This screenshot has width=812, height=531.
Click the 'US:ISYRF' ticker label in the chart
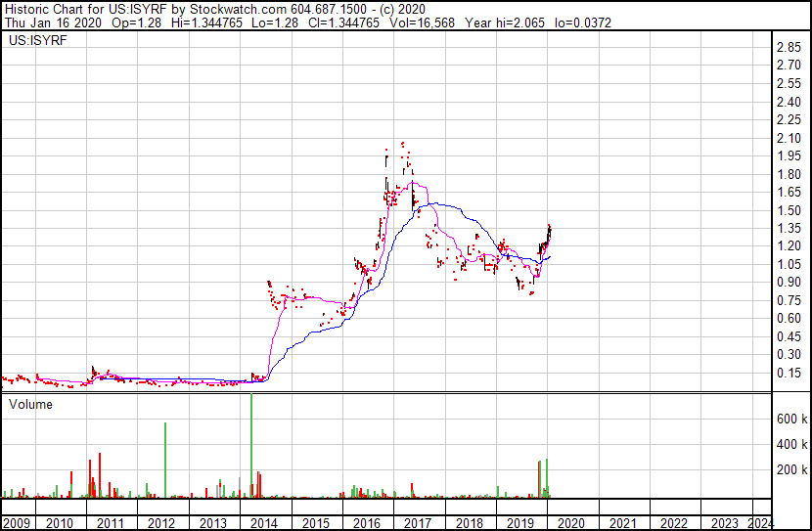[x=38, y=40]
